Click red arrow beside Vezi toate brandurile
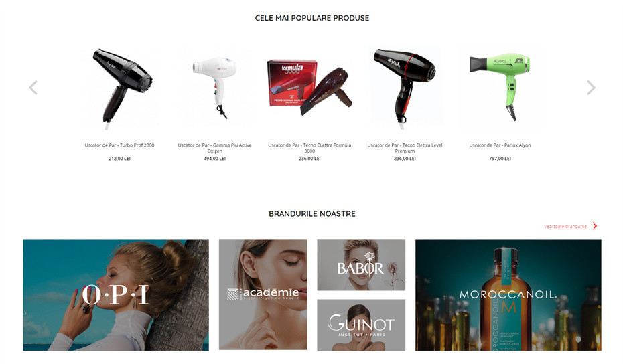623x364 pixels. point(595,226)
